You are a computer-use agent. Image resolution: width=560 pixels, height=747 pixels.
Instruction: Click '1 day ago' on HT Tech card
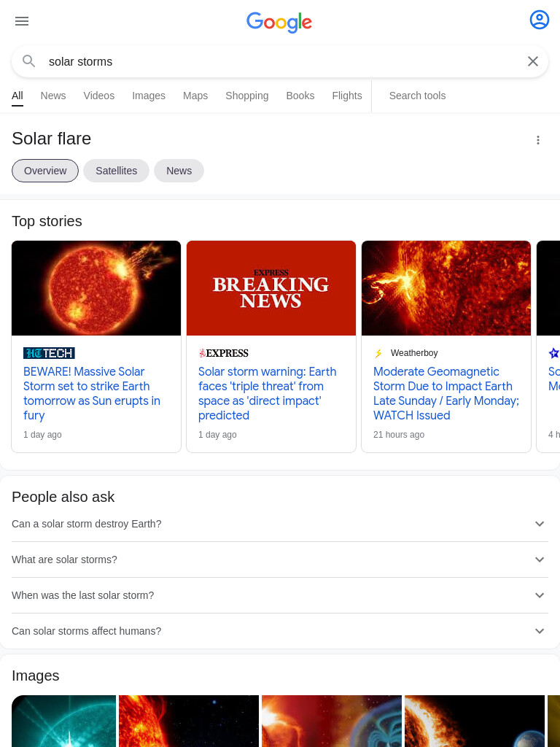coord(42,435)
